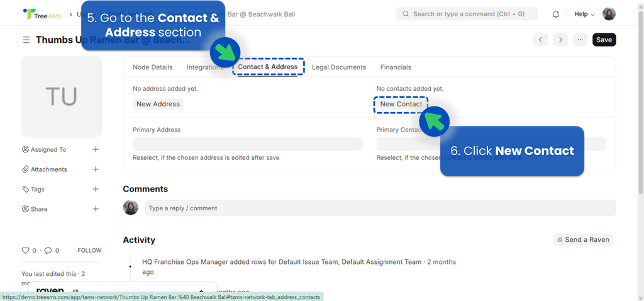Click the New Address button

[158, 104]
